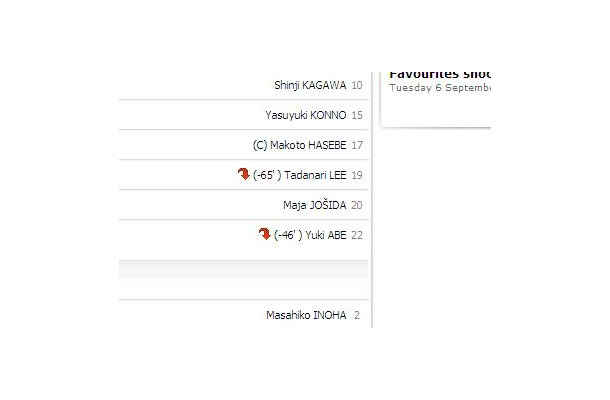Click shirt number 20 beside JOŠIDA
This screenshot has height=400, width=610.
click(357, 205)
